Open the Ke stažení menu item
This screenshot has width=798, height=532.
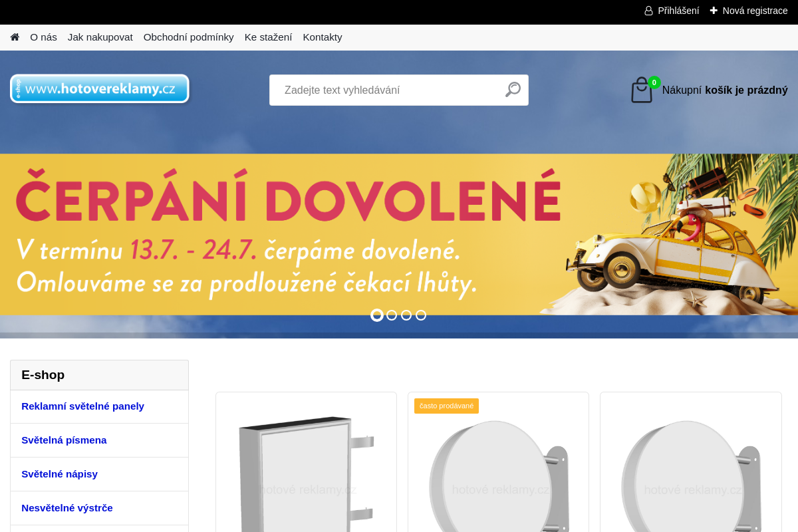click(268, 37)
